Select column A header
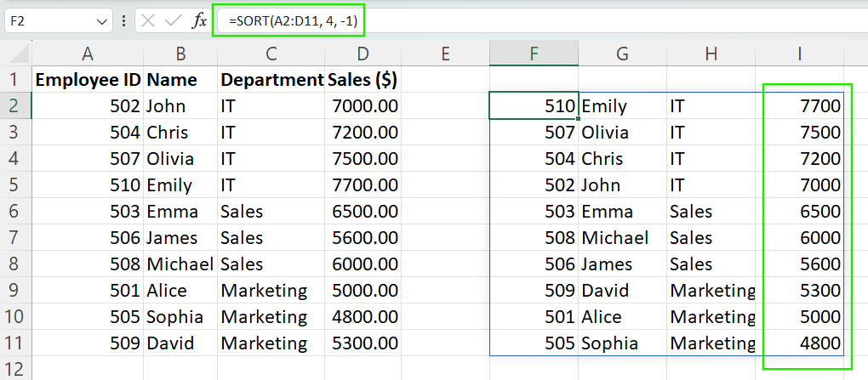Image resolution: width=868 pixels, height=380 pixels. [x=88, y=54]
